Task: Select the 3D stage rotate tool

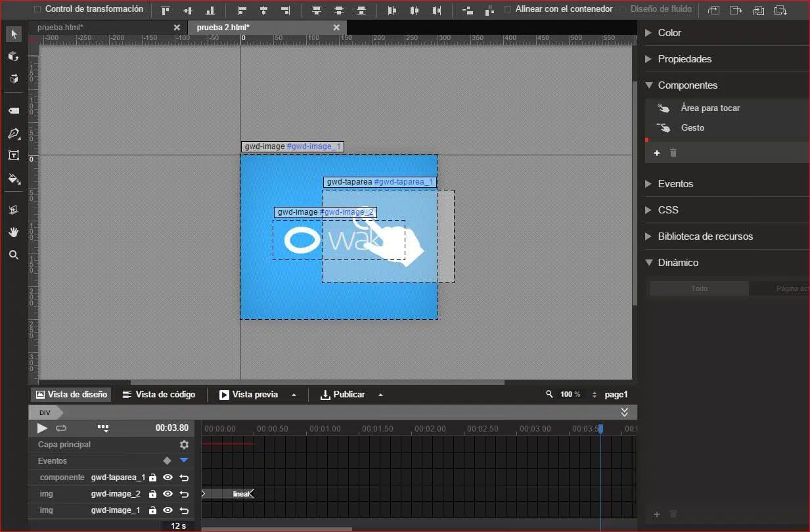Action: [x=14, y=210]
